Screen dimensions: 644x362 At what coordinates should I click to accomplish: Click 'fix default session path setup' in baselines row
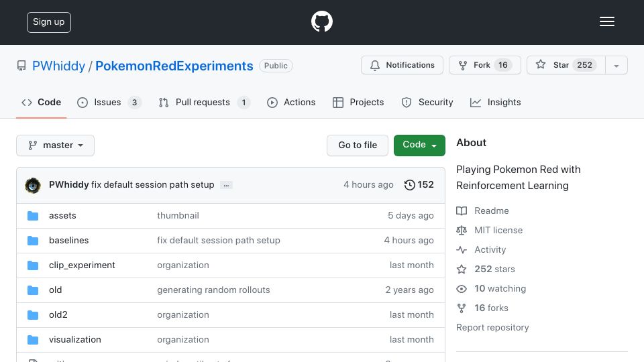pos(219,241)
